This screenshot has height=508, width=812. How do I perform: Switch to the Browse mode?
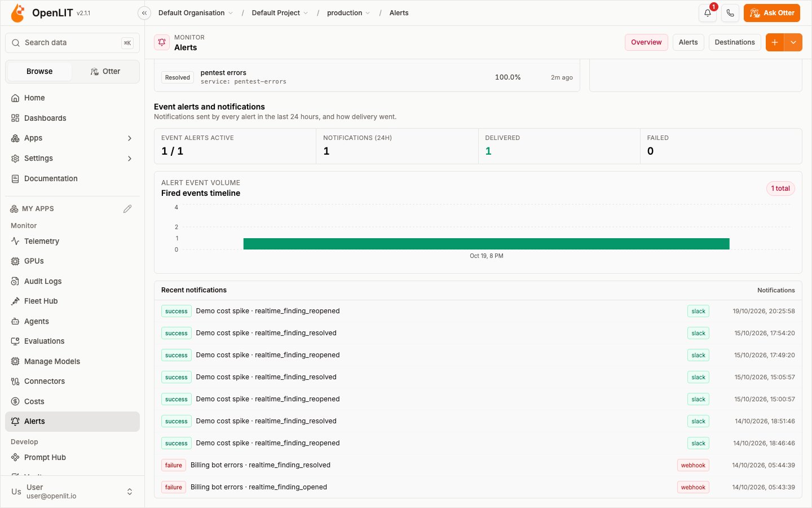(39, 72)
